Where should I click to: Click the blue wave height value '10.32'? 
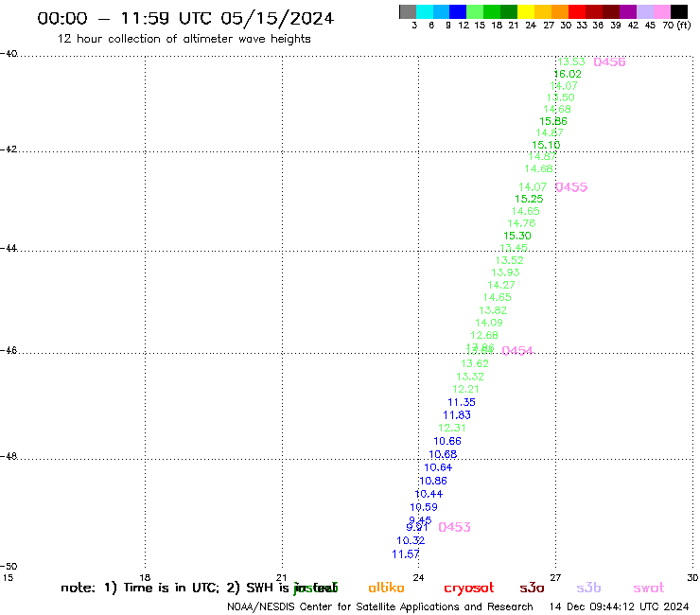(x=411, y=540)
